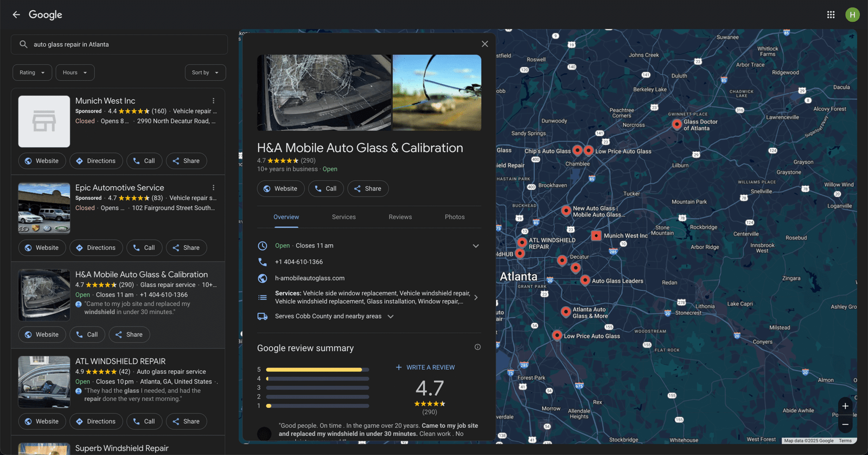The image size is (868, 455).
Task: Open the map Terms link
Action: click(845, 441)
